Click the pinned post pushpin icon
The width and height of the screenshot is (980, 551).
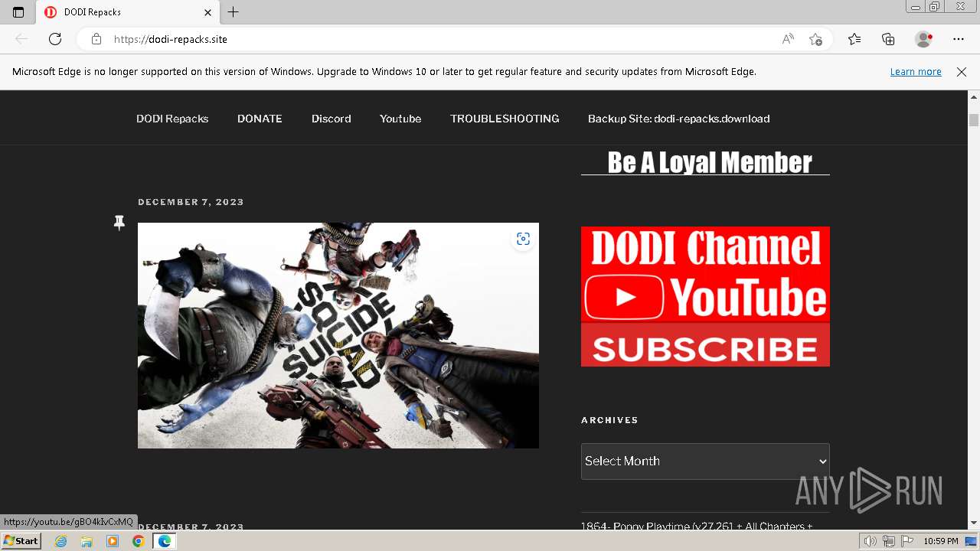coord(119,223)
